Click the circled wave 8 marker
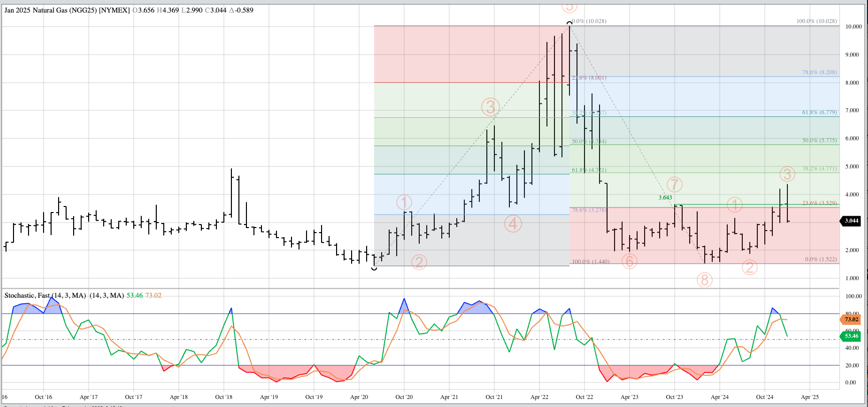The width and height of the screenshot is (868, 407). 704,280
